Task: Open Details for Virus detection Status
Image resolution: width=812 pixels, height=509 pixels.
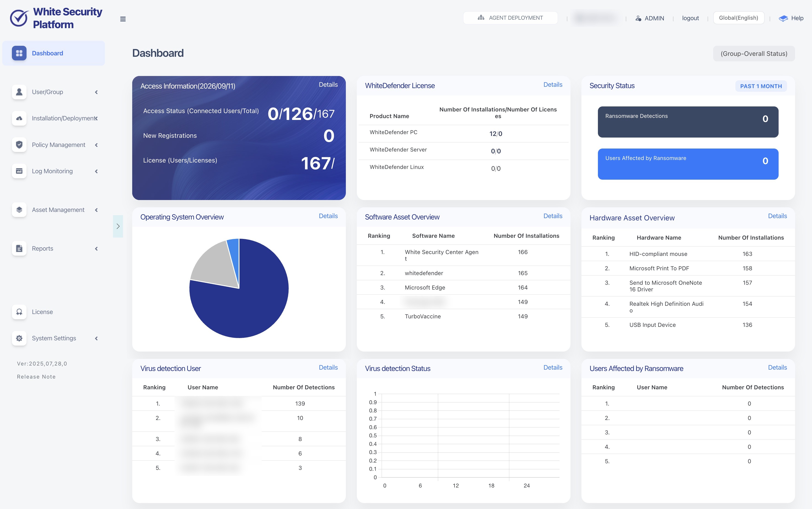Action: [x=553, y=367]
